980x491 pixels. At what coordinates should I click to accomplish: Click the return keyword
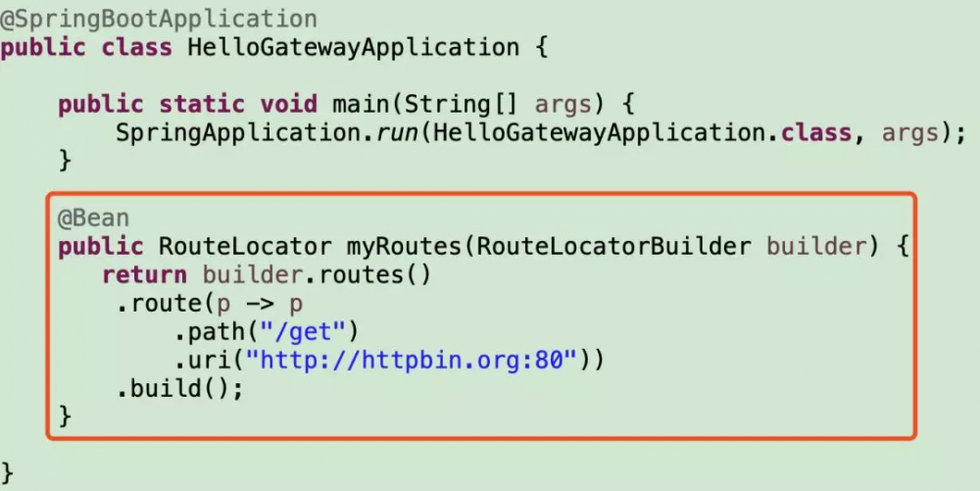[144, 274]
